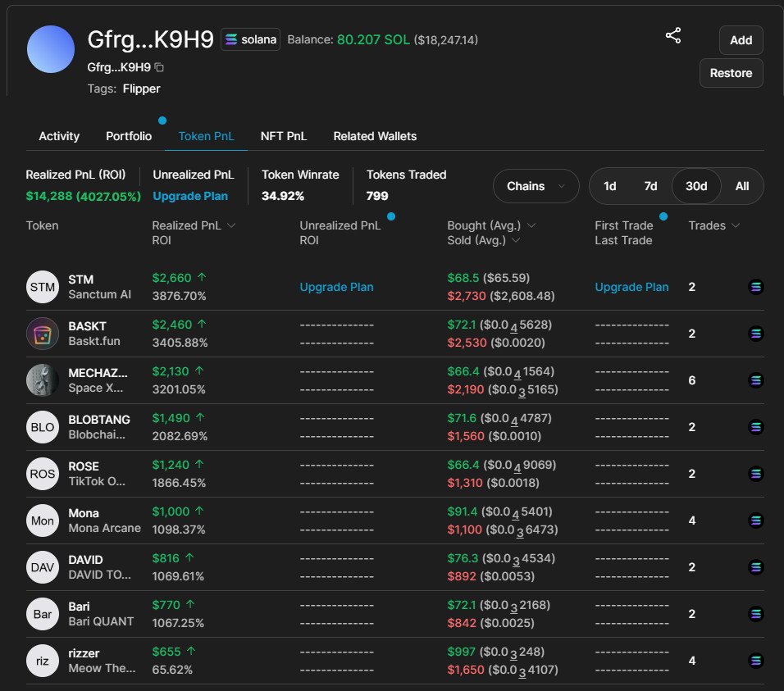784x691 pixels.
Task: Click the riz token avatar
Action: click(43, 661)
